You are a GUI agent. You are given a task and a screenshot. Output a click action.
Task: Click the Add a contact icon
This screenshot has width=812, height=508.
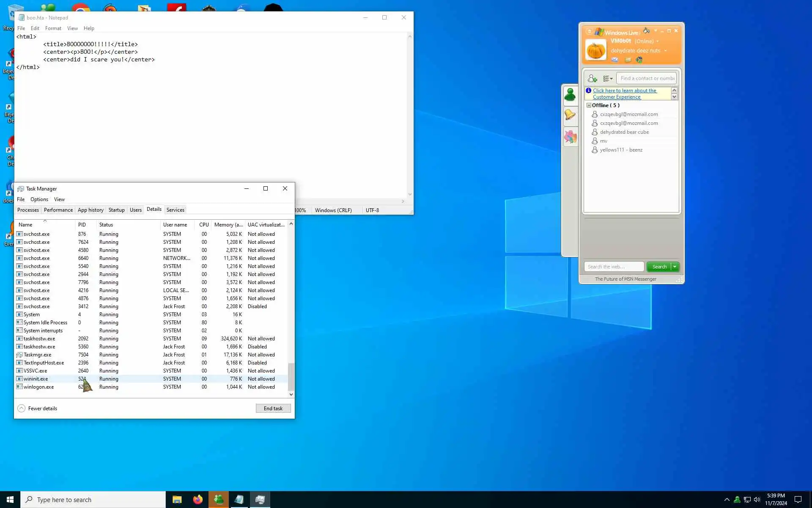coord(592,78)
